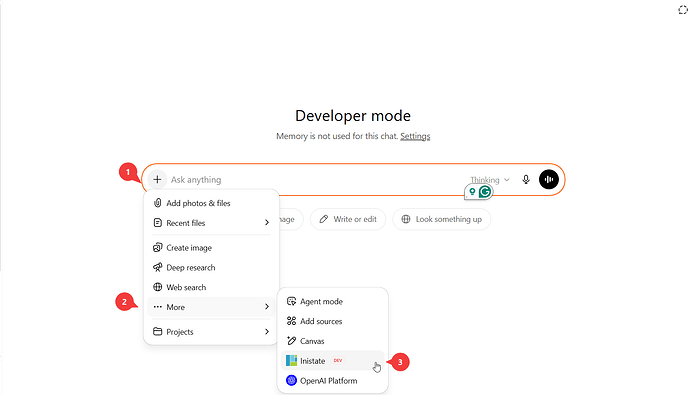Expand Recent files submenu arrow
Viewport: 690px width, 395px height.
(x=267, y=223)
